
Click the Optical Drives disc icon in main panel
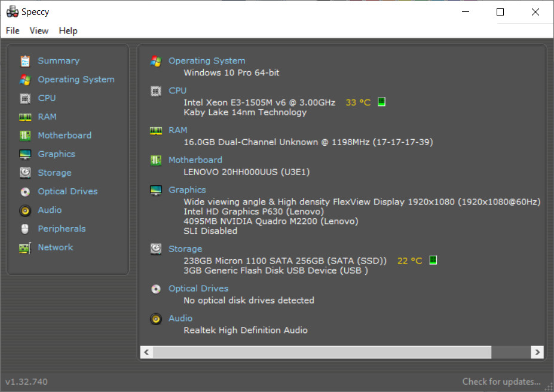tap(156, 289)
